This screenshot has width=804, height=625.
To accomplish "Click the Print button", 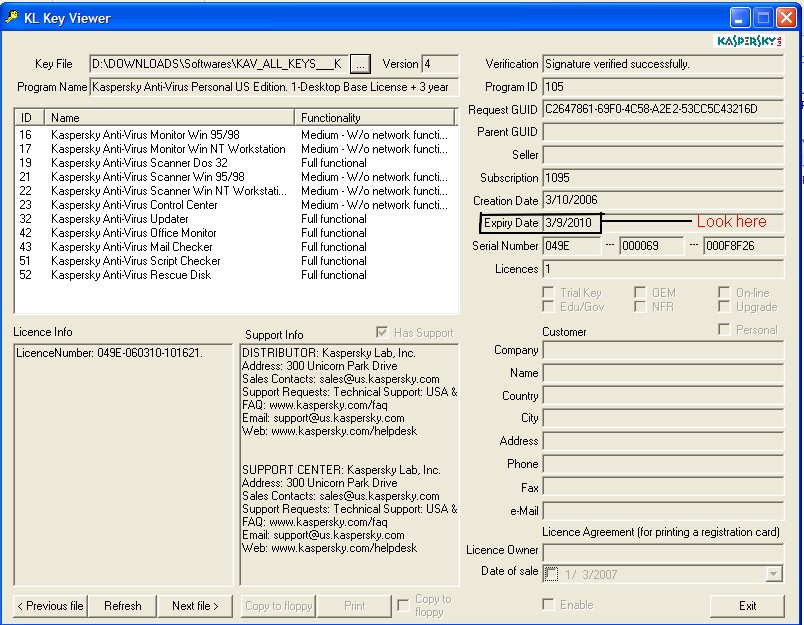I will click(354, 606).
